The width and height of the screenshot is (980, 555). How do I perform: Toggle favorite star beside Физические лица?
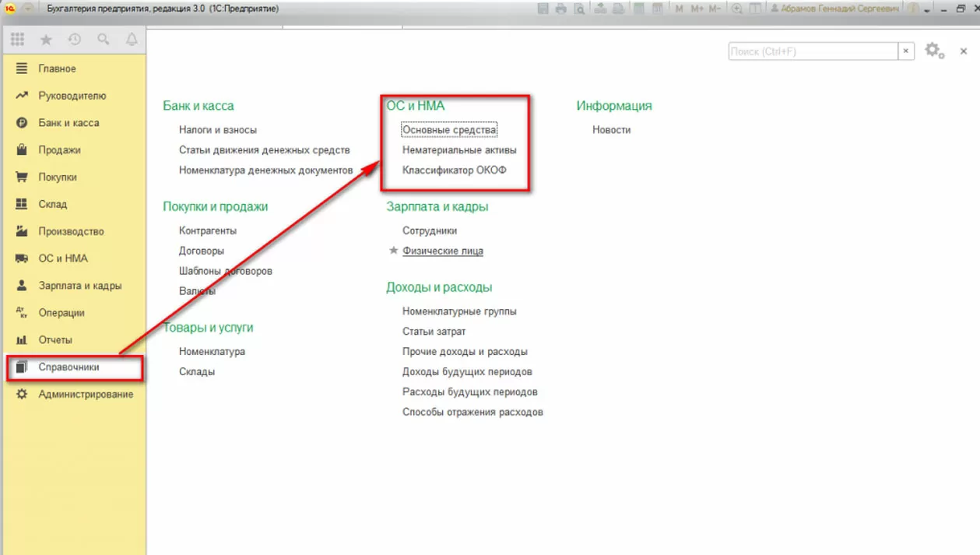click(x=393, y=251)
